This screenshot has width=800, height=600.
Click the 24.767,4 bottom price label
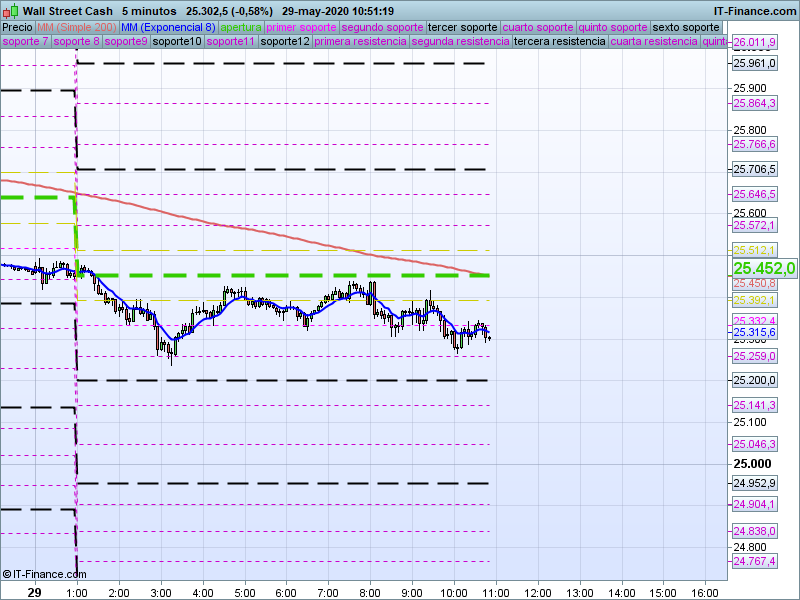coord(754,562)
